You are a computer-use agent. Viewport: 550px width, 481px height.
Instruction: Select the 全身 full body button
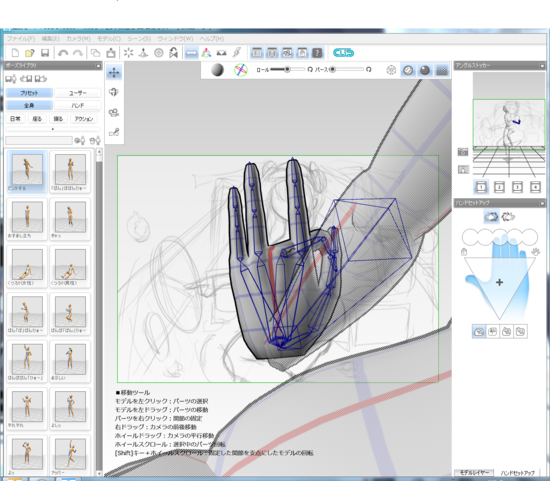[x=29, y=105]
